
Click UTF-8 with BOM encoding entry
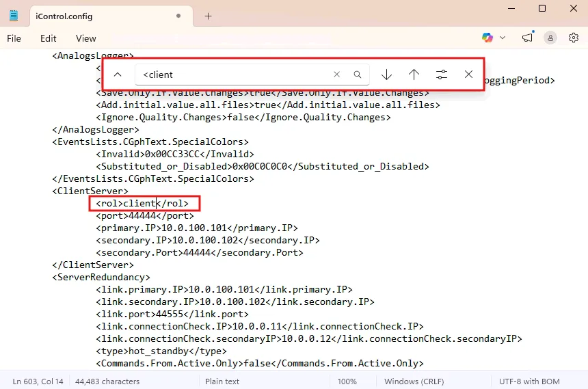529,381
